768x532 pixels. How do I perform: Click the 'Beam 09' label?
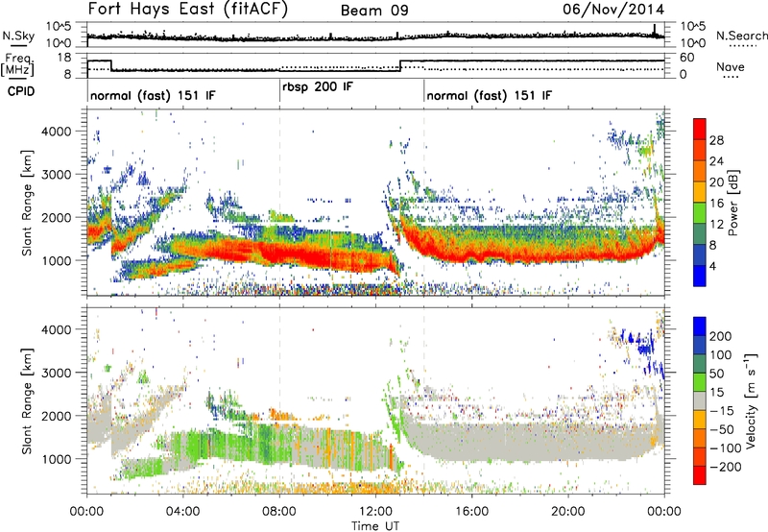(x=374, y=11)
